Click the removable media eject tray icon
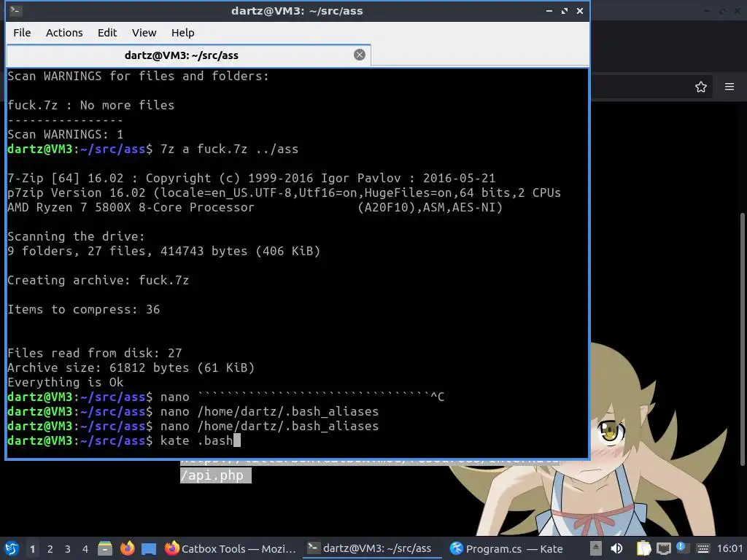This screenshot has width=747, height=560. click(x=595, y=548)
